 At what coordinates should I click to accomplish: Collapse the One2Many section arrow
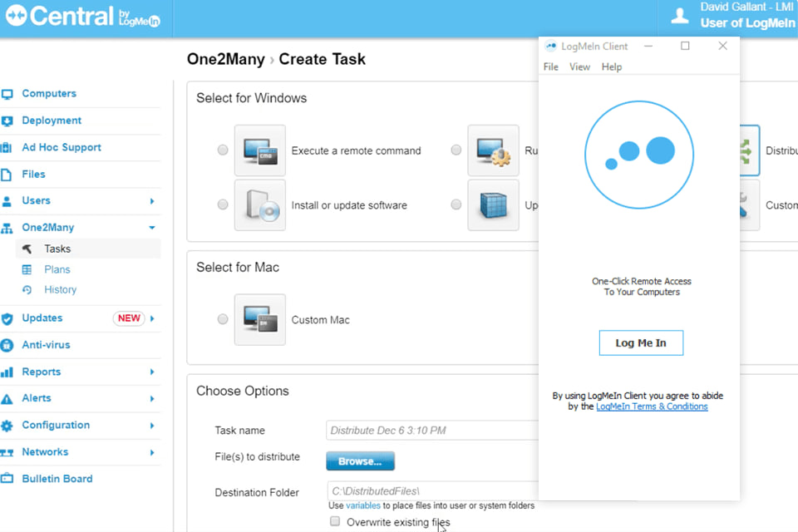coord(151,228)
